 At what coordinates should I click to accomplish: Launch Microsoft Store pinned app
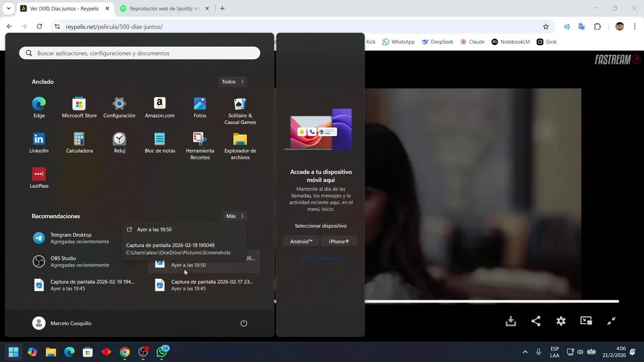pyautogui.click(x=79, y=108)
